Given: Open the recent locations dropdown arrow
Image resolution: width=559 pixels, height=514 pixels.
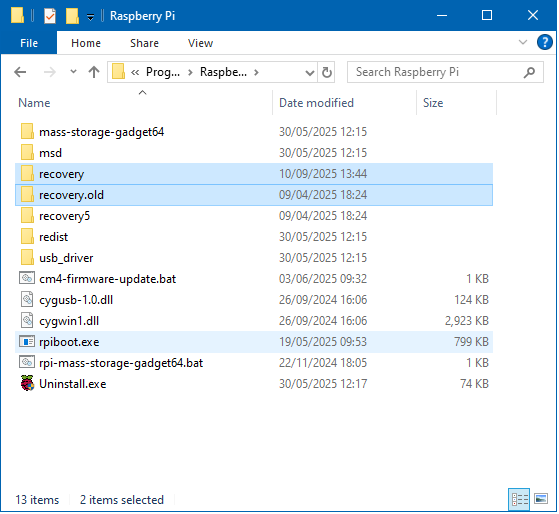Looking at the screenshot, I should tap(73, 72).
